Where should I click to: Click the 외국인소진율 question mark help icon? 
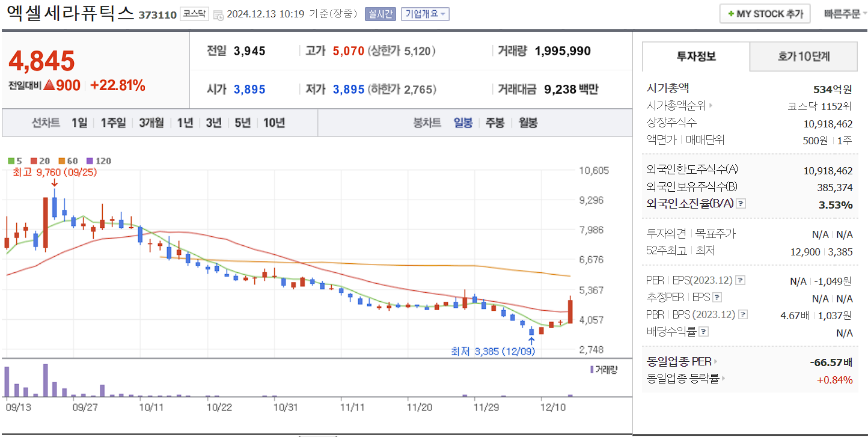[741, 204]
